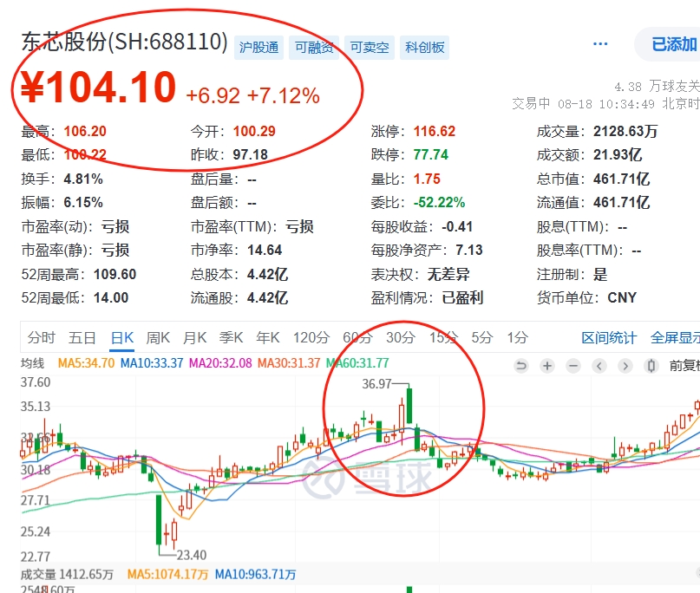The height and width of the screenshot is (593, 700).
Task: Open 区间统计 link
Action: 609,338
